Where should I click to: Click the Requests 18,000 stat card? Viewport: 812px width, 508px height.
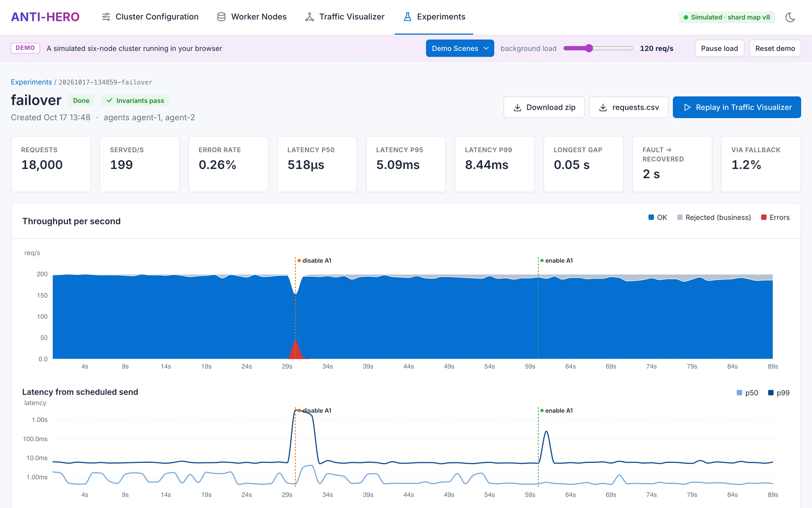point(51,164)
